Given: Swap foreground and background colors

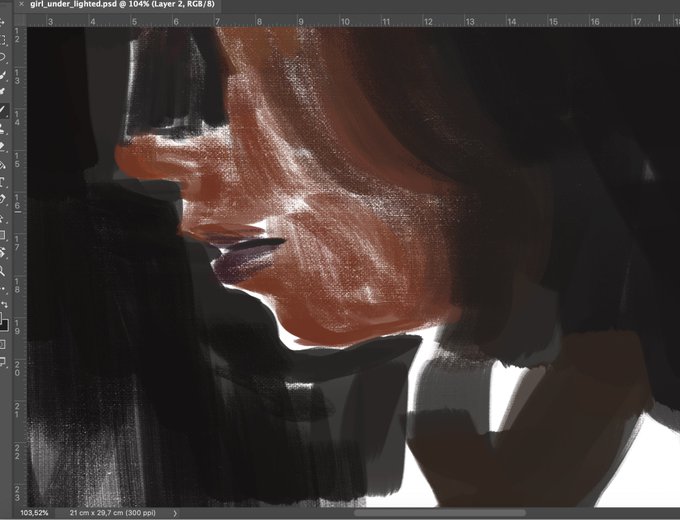Looking at the screenshot, I should coord(4,305).
